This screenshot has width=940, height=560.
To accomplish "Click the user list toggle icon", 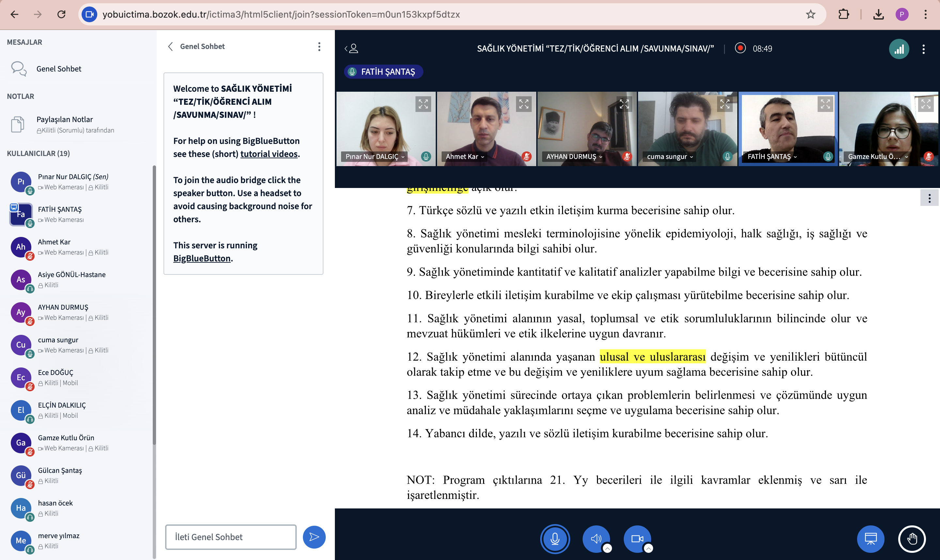I will point(351,49).
